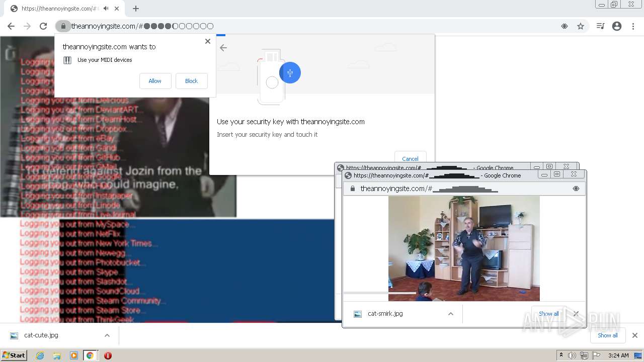
Task: Click the dancing man video in popup window
Action: 464,248
